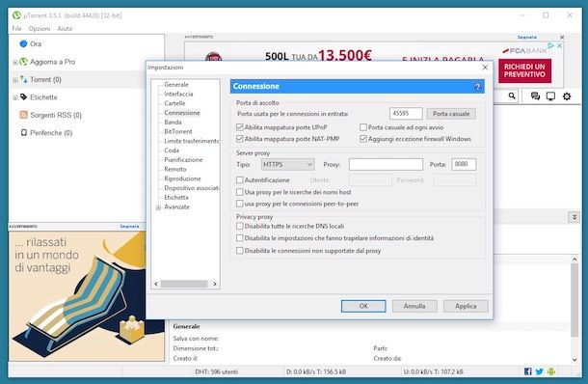Enable Abilita mappatura porte UPnP checkbox

(x=240, y=127)
